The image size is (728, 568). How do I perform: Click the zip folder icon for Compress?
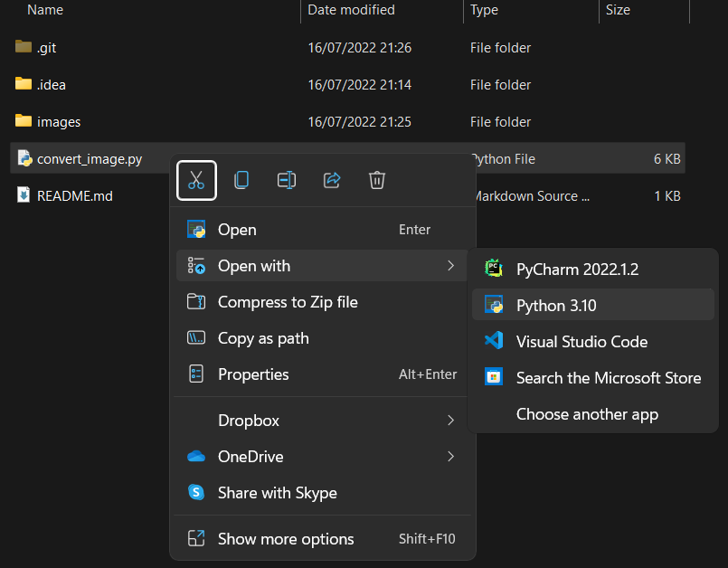point(196,302)
